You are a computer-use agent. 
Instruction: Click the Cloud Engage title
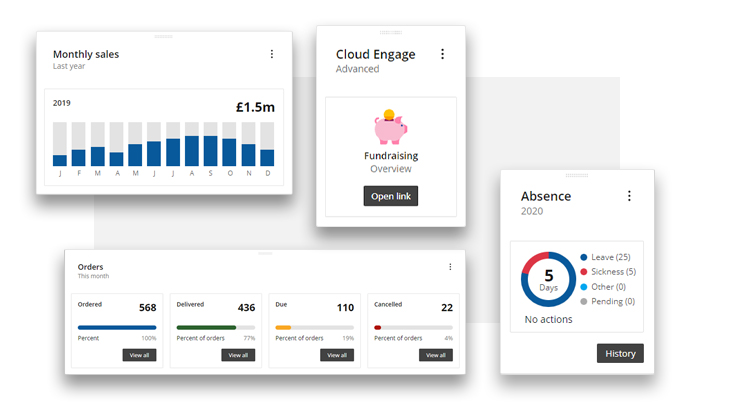coord(375,54)
